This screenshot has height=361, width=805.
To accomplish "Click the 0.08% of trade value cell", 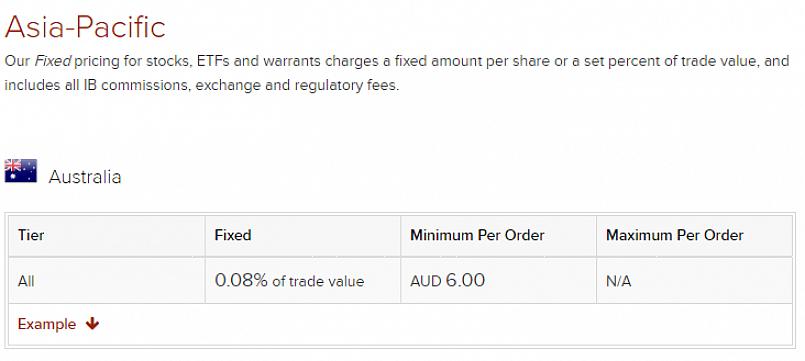I will tap(303, 280).
